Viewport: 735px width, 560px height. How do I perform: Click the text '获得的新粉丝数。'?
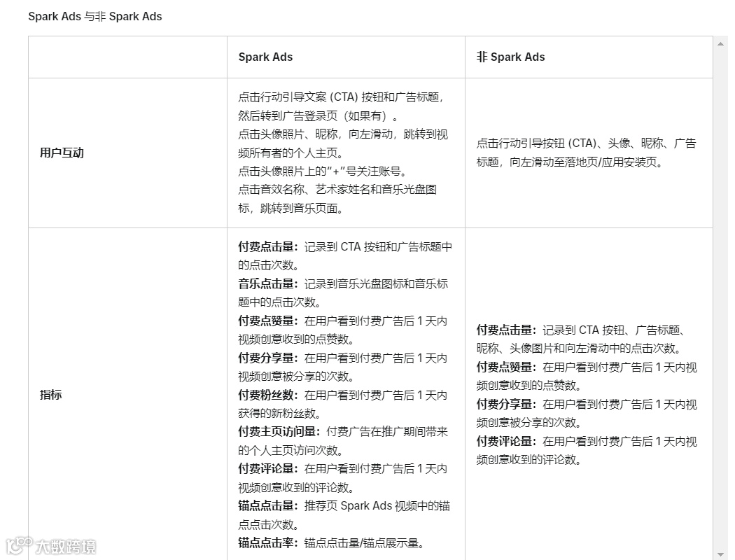tap(280, 413)
